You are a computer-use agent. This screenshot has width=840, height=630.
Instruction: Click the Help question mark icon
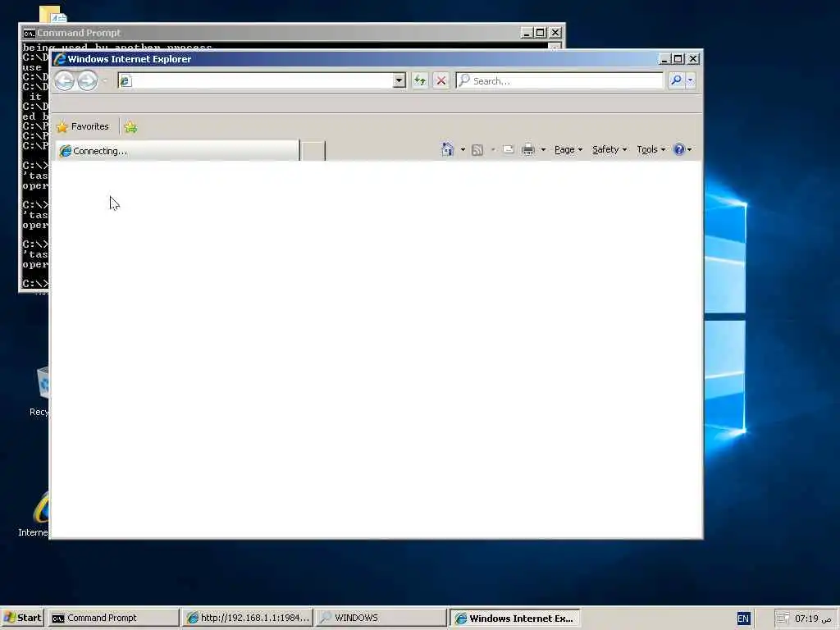tap(679, 149)
